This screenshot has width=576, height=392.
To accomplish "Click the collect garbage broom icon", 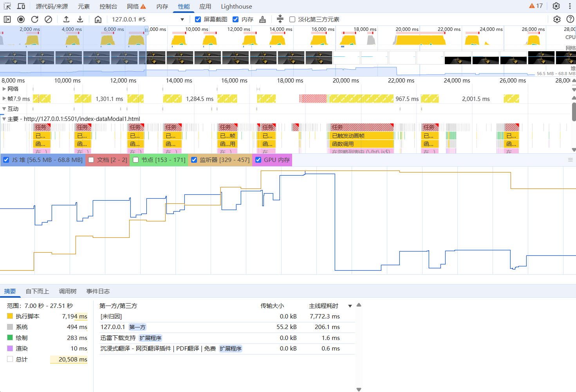I will pyautogui.click(x=262, y=19).
